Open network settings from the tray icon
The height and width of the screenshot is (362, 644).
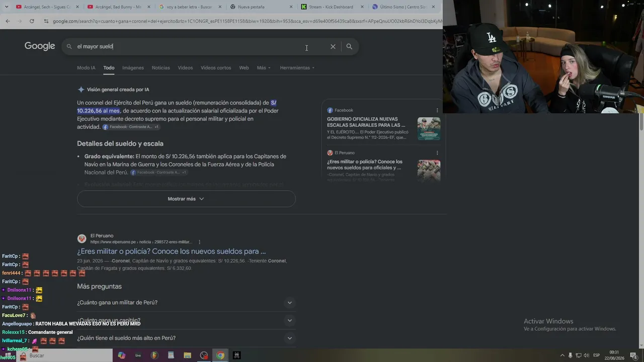coord(579,355)
